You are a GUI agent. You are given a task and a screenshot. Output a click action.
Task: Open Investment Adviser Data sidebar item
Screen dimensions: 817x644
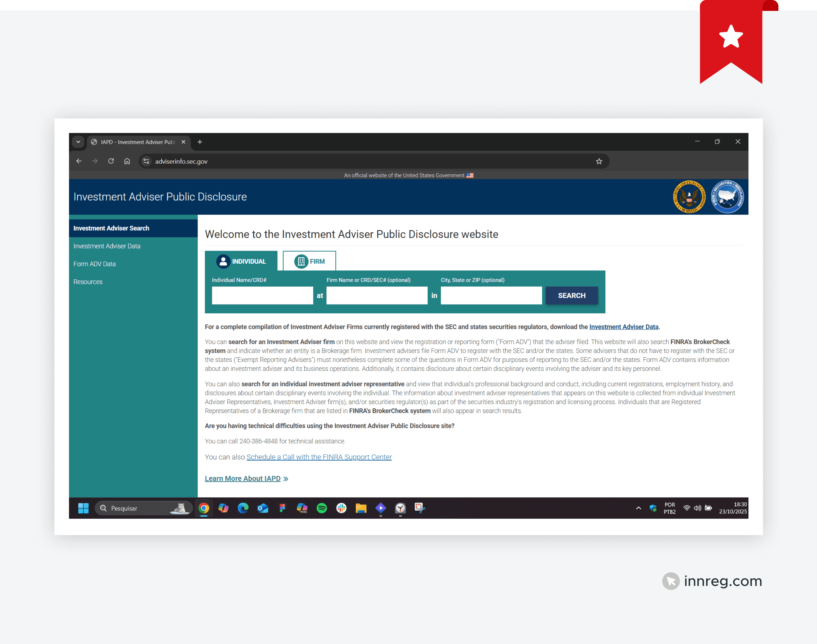click(x=107, y=246)
